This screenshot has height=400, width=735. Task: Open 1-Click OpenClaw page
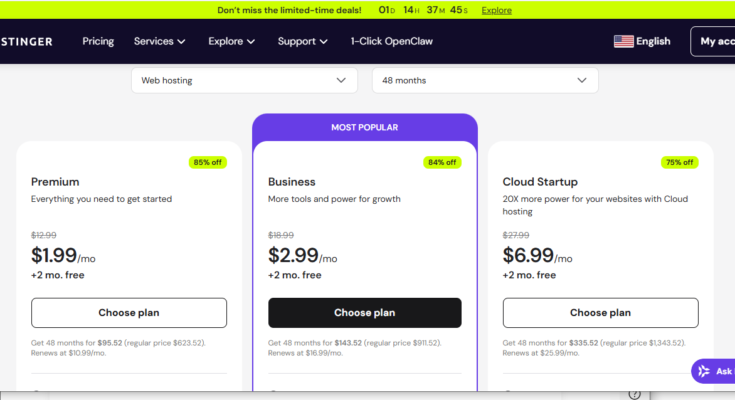pyautogui.click(x=391, y=41)
